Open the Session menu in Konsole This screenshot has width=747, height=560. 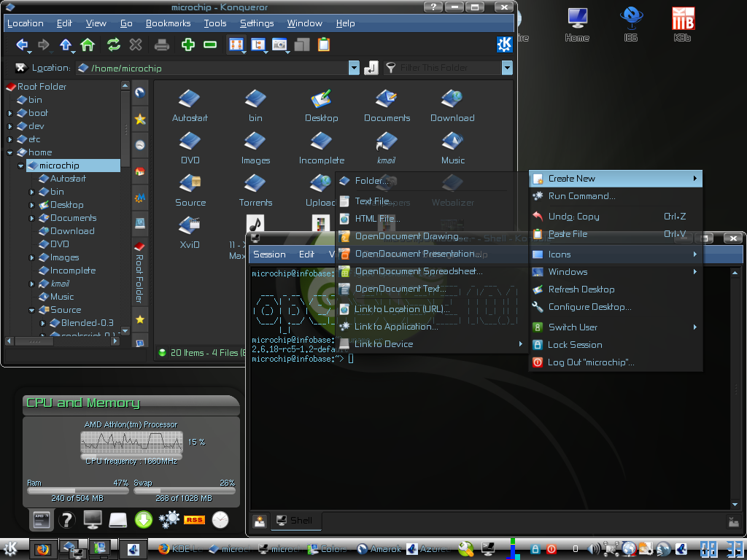270,254
